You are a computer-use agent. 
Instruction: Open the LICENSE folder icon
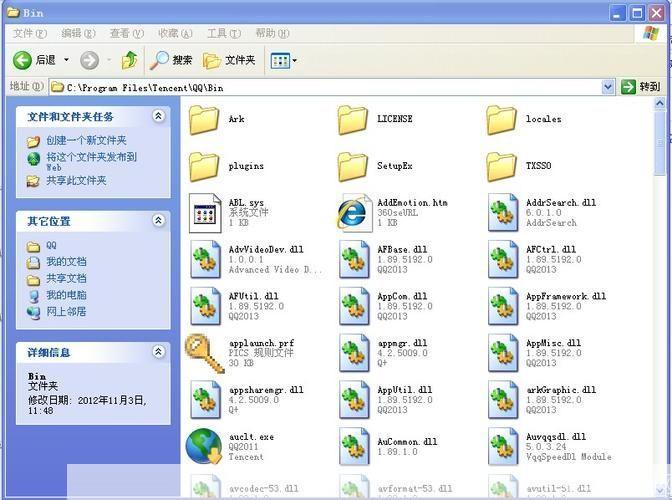(x=353, y=120)
